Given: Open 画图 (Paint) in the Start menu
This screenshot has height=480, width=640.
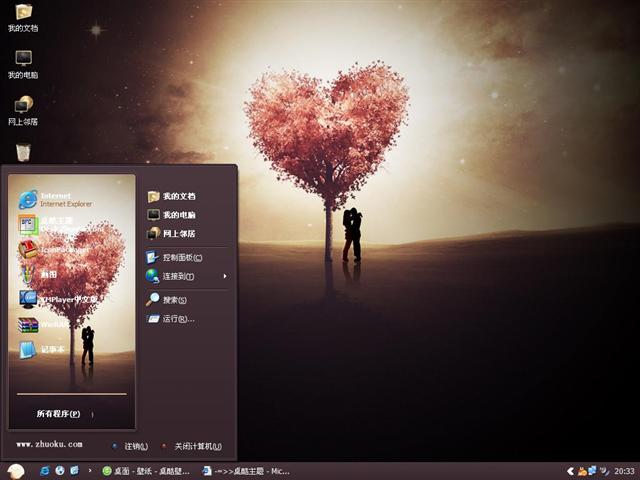Looking at the screenshot, I should (50, 274).
